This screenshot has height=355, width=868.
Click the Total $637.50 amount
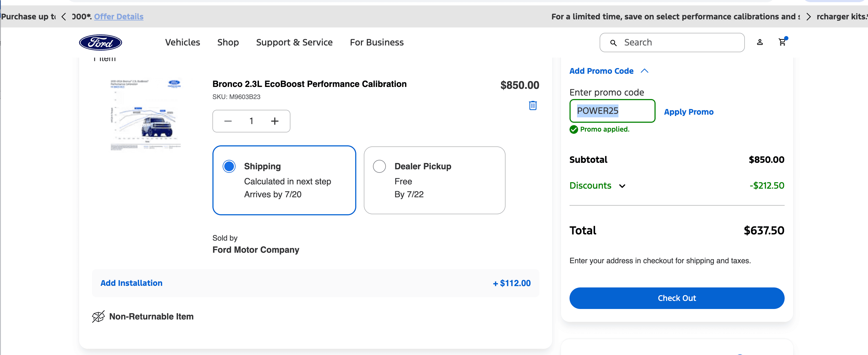point(764,231)
